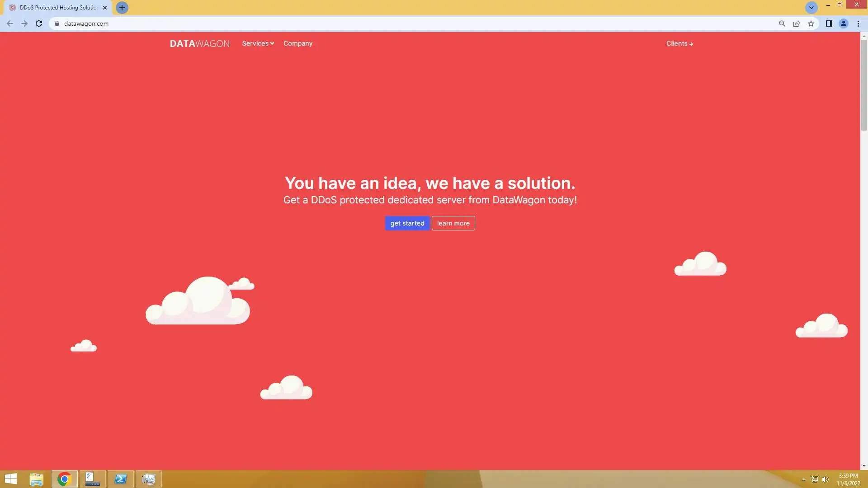Close the DDoS Protected Hosting tab
The width and height of the screenshot is (868, 488).
(105, 8)
